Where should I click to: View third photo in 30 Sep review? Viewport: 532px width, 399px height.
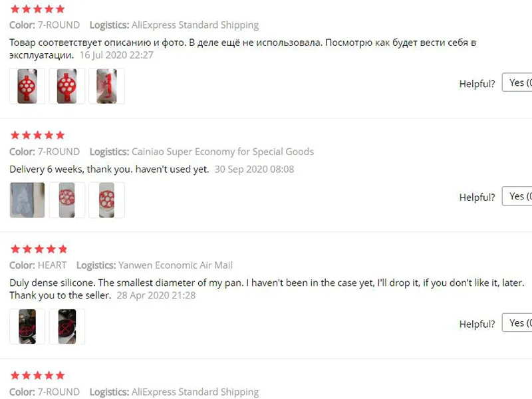click(106, 200)
